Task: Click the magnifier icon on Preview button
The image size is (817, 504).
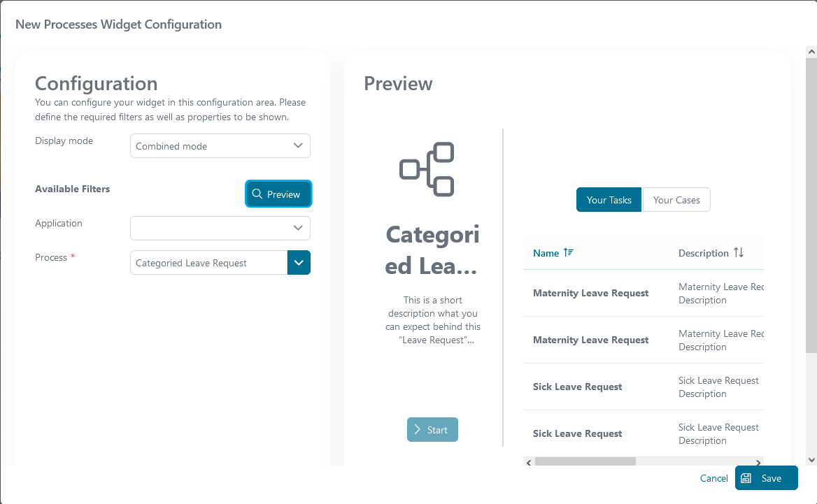Action: tap(257, 194)
